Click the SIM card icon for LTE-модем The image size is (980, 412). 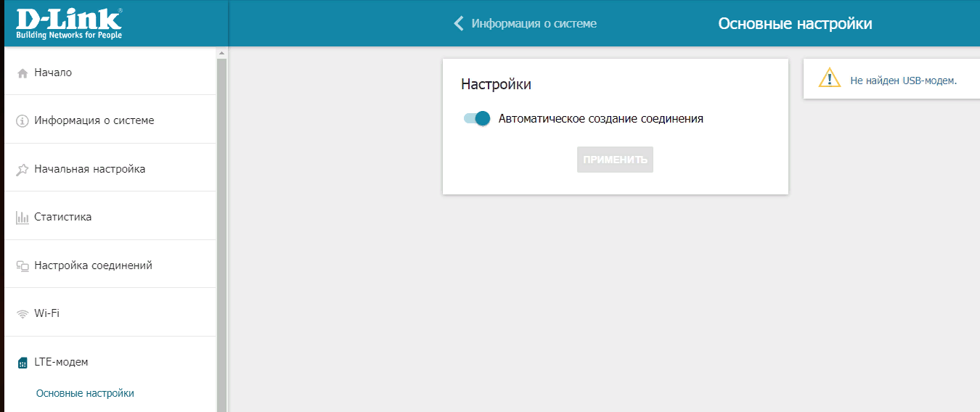pyautogui.click(x=23, y=363)
